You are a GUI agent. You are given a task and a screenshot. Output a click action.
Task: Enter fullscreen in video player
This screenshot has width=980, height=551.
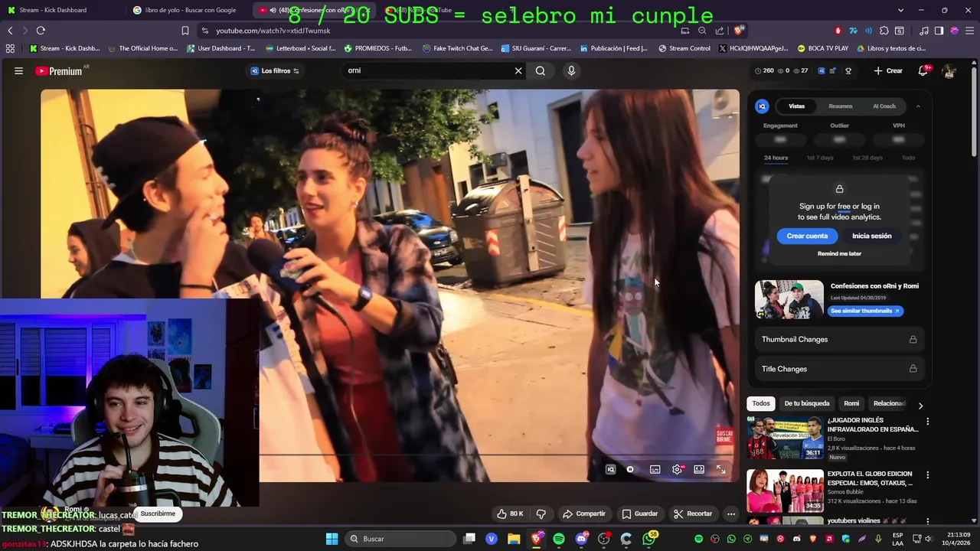pos(720,469)
